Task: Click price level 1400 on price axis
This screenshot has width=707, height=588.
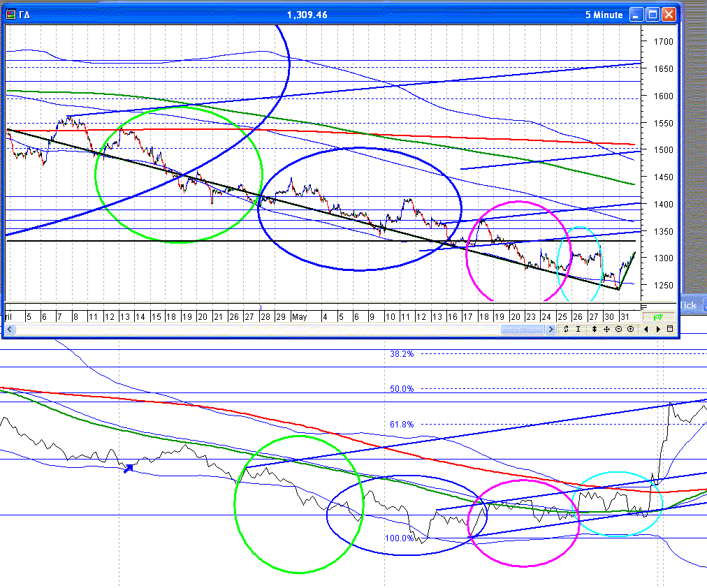Action: click(663, 204)
